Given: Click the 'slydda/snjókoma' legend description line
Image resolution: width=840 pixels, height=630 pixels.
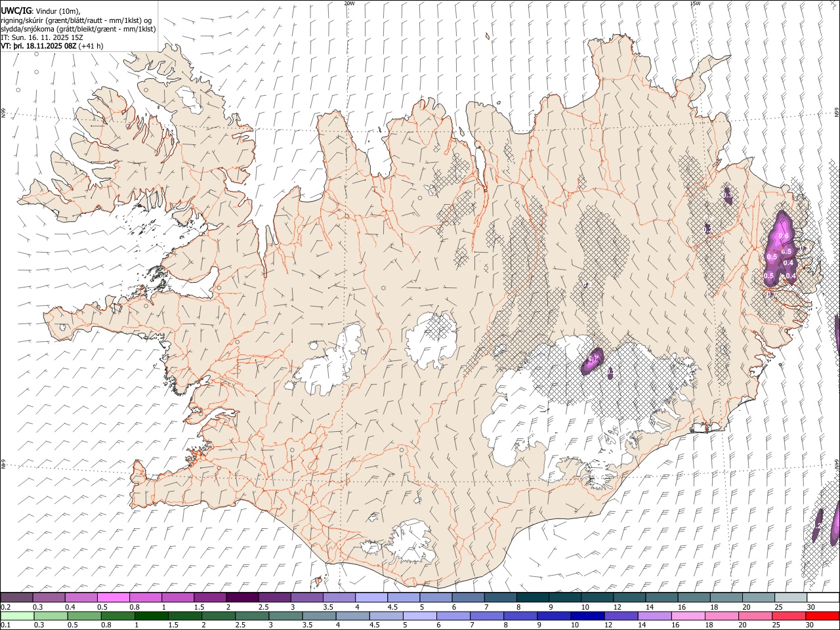Looking at the screenshot, I should [x=78, y=29].
